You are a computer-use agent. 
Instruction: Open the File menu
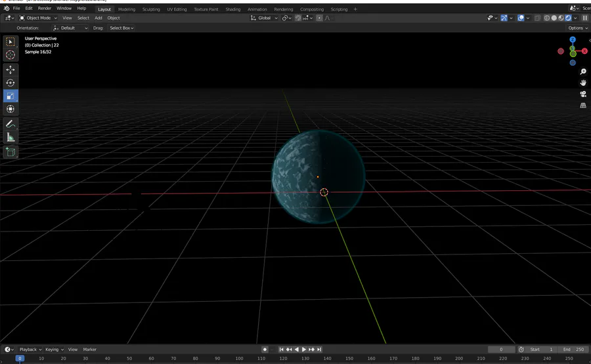(16, 9)
